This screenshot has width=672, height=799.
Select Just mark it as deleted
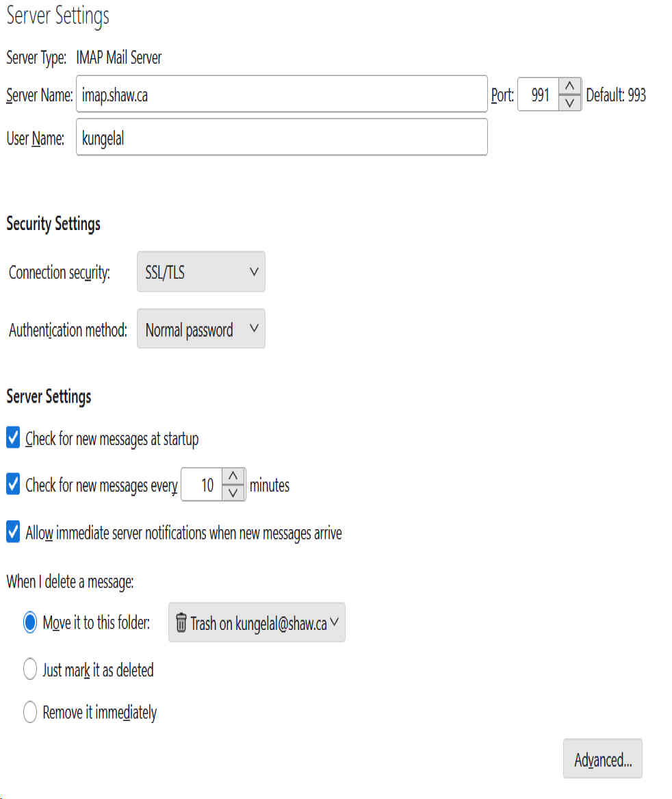30,669
